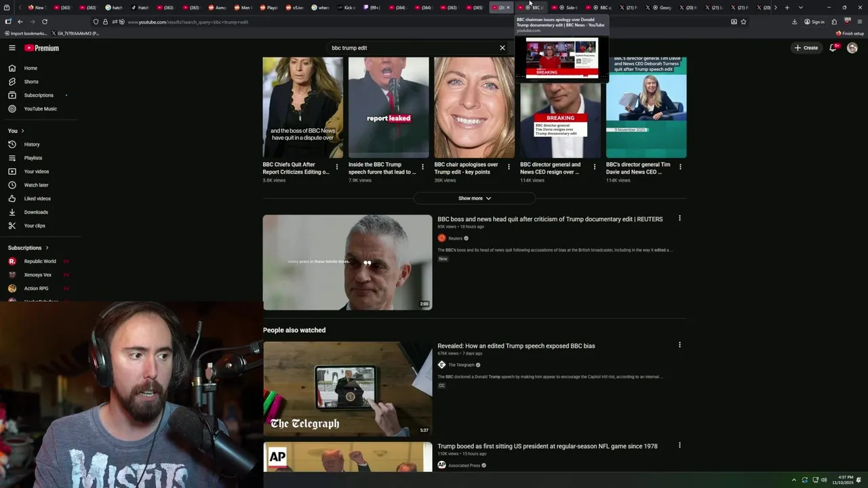Close the active YouTube tab
Image resolution: width=868 pixels, height=488 pixels.
[508, 7]
